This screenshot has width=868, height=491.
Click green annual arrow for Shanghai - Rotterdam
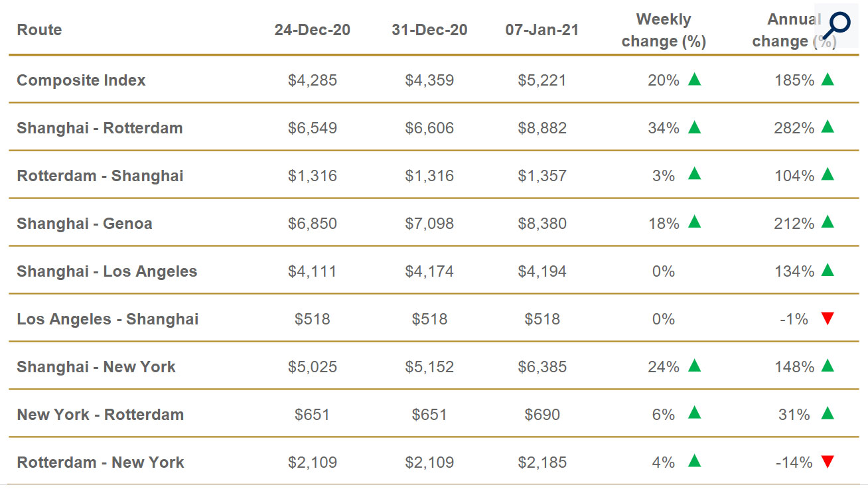(827, 127)
